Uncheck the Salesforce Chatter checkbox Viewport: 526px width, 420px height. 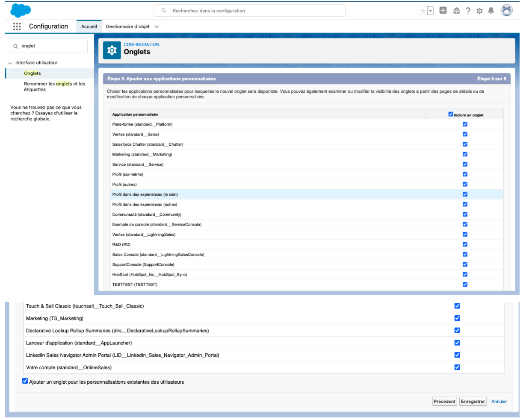465,144
